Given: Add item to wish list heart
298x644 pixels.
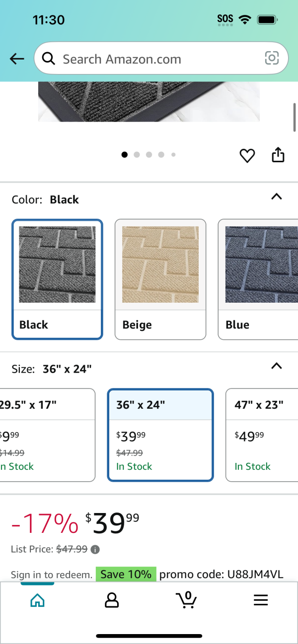Looking at the screenshot, I should click(x=247, y=155).
